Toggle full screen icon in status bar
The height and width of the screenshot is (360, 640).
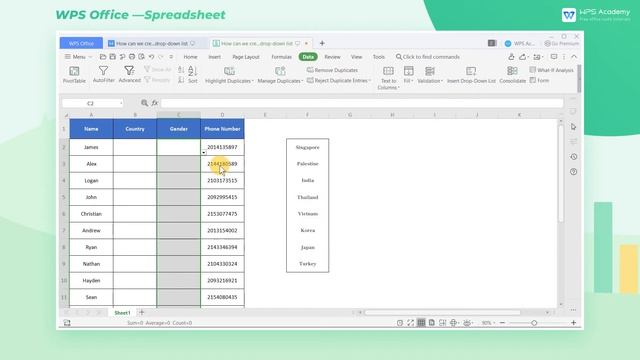click(411, 323)
